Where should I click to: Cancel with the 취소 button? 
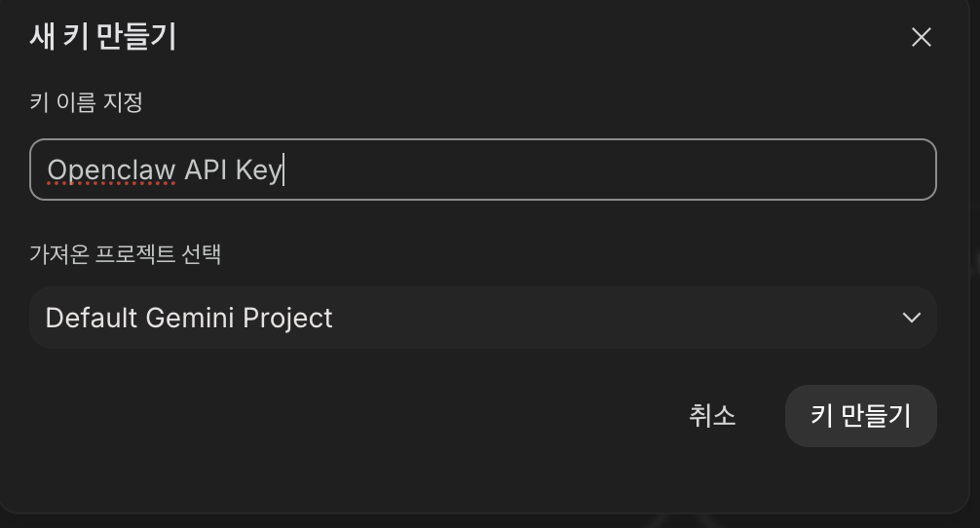tap(712, 416)
